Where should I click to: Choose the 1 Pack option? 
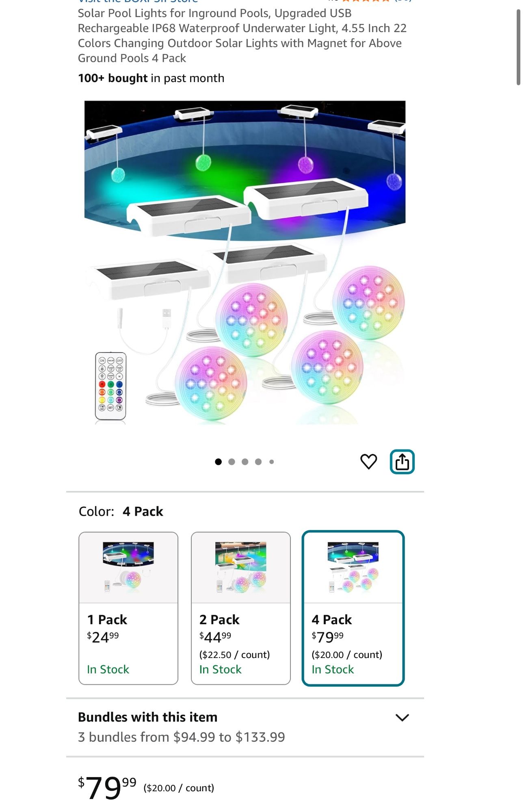(x=128, y=608)
